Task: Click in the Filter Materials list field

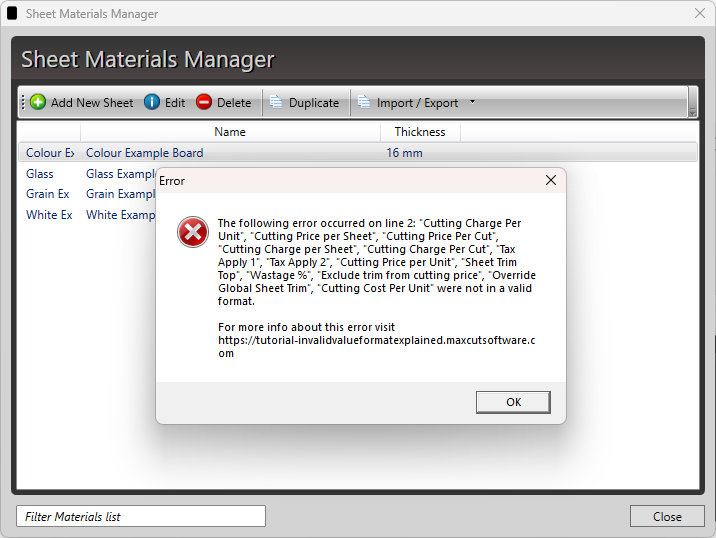Action: [x=141, y=516]
